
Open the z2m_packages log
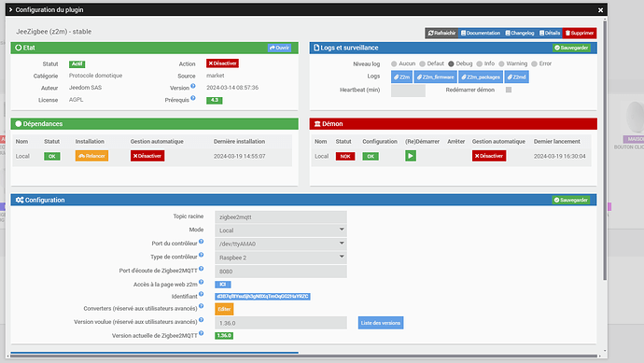pyautogui.click(x=481, y=77)
